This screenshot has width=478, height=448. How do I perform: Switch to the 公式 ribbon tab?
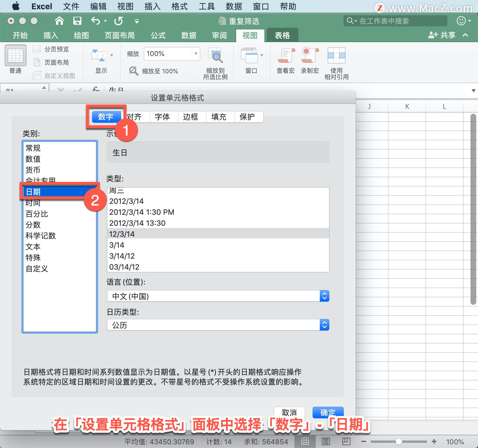click(x=158, y=36)
